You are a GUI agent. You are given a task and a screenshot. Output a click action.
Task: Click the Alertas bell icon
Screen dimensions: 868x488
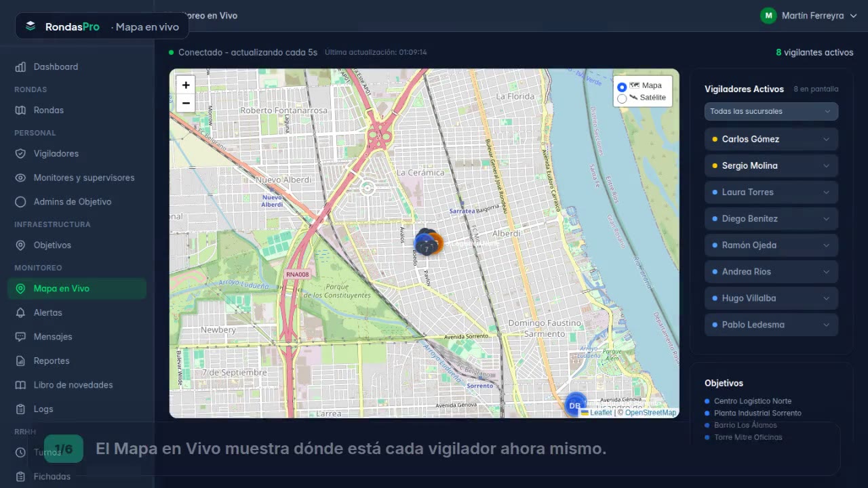coord(20,312)
